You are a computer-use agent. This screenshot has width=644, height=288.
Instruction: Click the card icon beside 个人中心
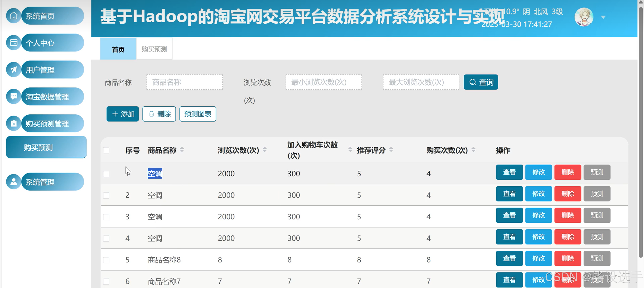coord(13,43)
